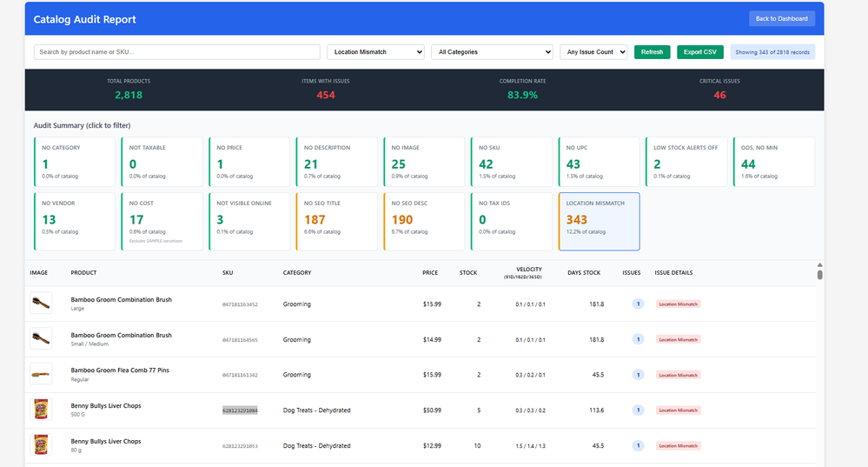
Task: Open the Any Issue Count dropdown
Action: point(593,52)
